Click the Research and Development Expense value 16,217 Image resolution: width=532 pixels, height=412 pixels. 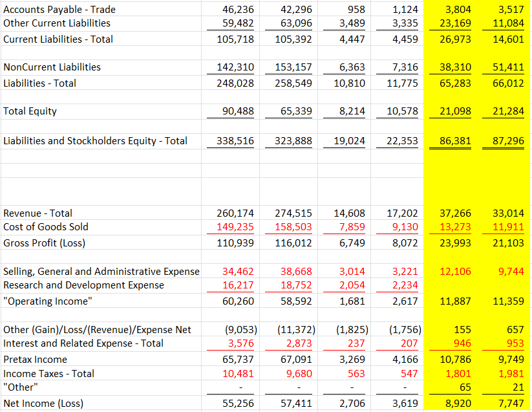tap(235, 285)
